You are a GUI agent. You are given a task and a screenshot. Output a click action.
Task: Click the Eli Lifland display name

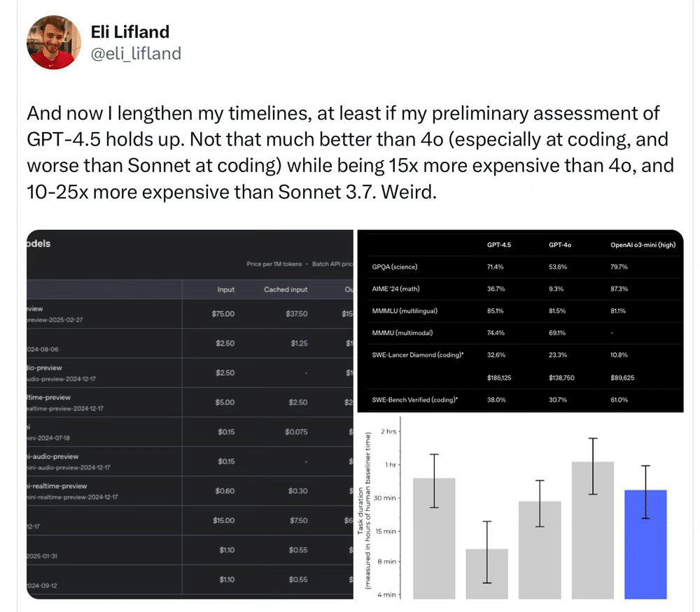(x=130, y=31)
